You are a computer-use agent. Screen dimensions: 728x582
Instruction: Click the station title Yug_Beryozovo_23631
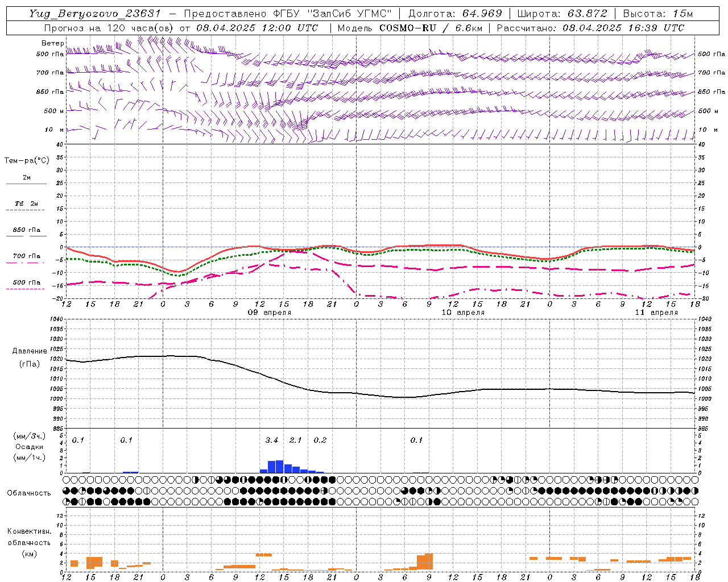coord(95,14)
